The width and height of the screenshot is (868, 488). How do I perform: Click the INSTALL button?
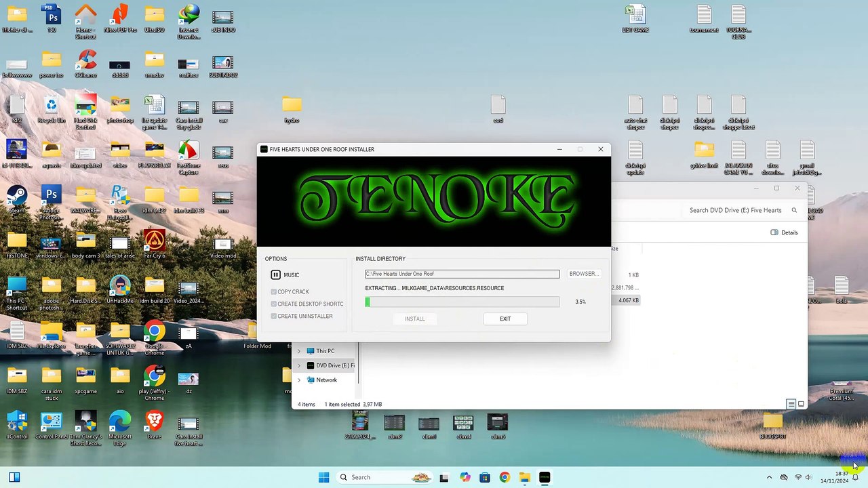click(x=415, y=319)
